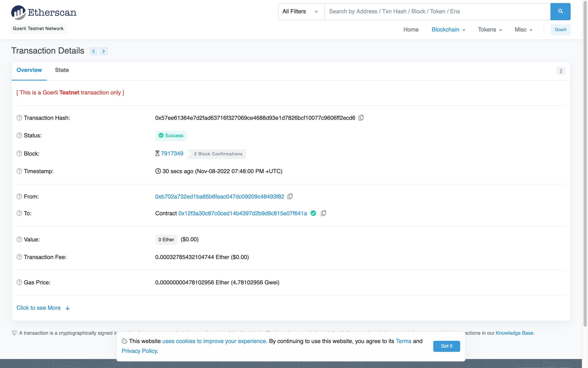The width and height of the screenshot is (588, 368).
Task: Click the verified contract checkmark icon
Action: [313, 213]
